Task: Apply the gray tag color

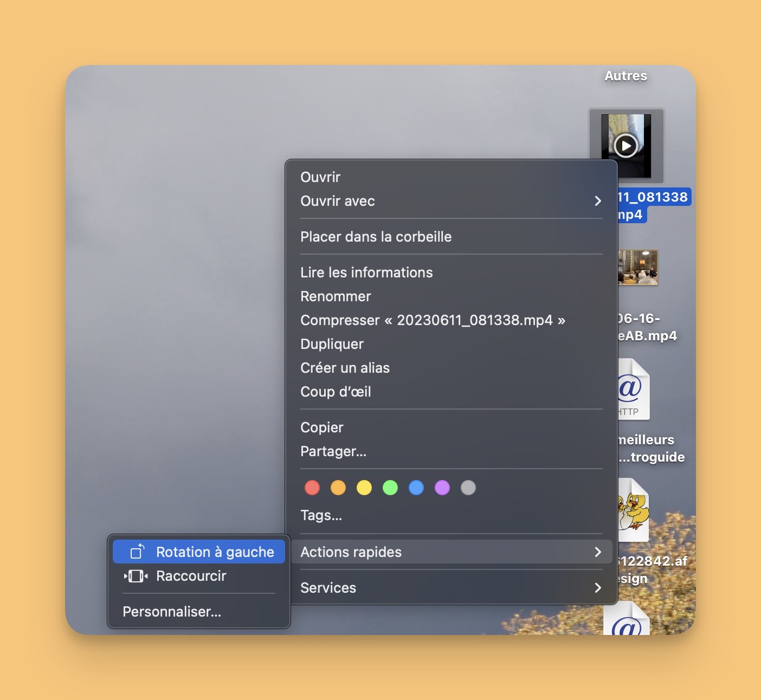Action: 468,488
